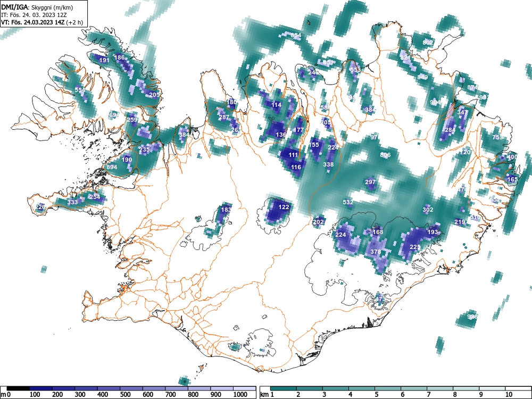Select the value 235
This screenshot has height=399, width=532.
click(144, 149)
